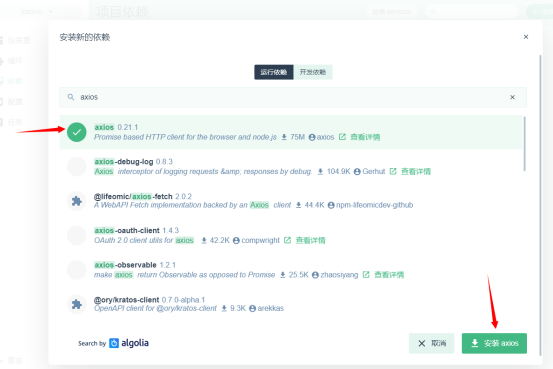Click the axios-oauth-client package name
553x369 pixels.
(x=127, y=230)
